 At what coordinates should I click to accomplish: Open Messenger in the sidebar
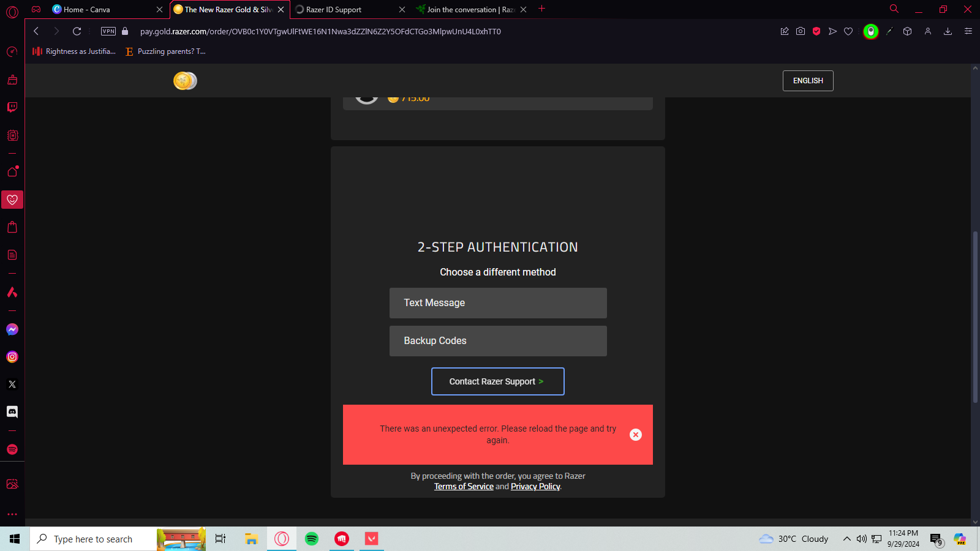point(12,329)
